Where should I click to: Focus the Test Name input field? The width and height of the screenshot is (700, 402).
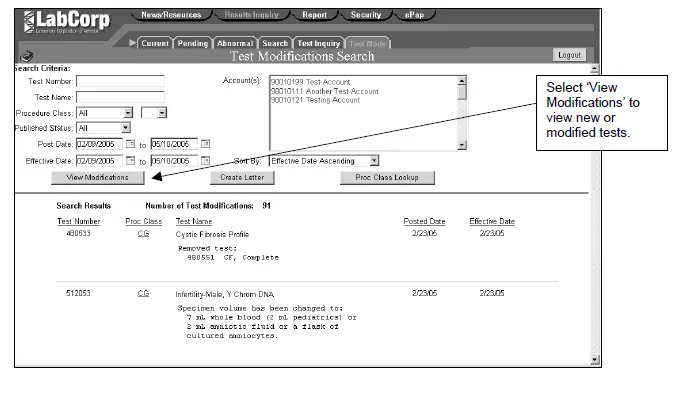pos(121,97)
